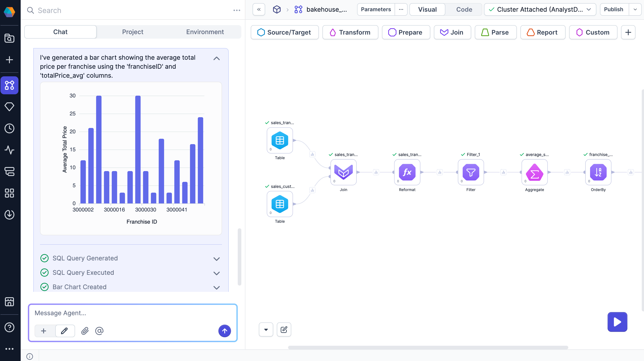This screenshot has width=644, height=361.
Task: Select the Transform tool in the toolbar
Action: (350, 32)
